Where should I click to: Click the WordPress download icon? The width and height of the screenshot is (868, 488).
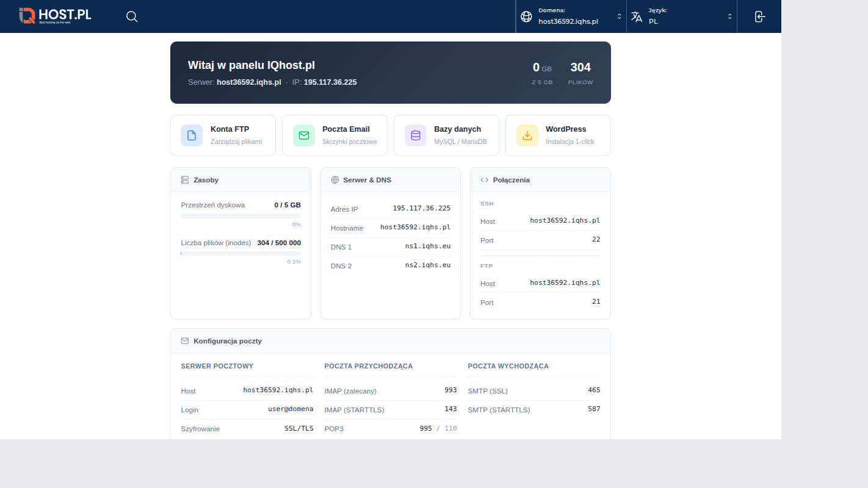click(x=527, y=135)
